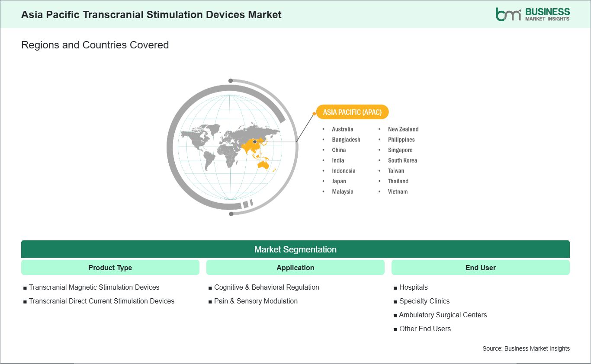Click New Zealand in the country list
The image size is (591, 364).
tap(403, 129)
